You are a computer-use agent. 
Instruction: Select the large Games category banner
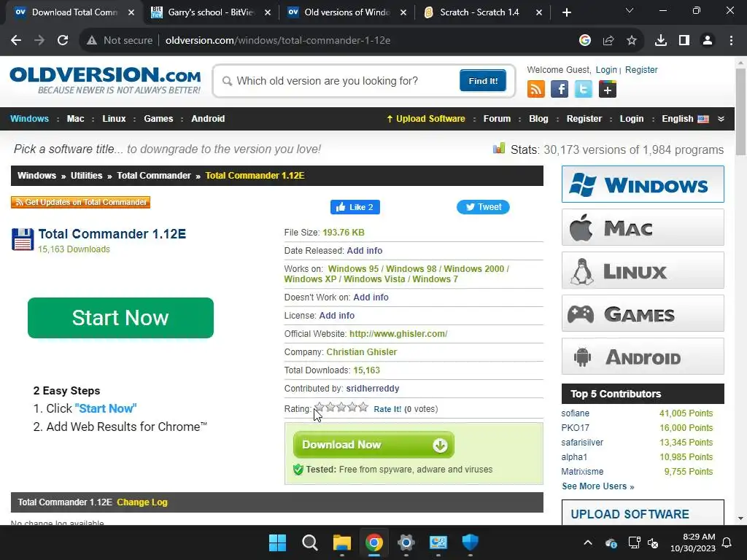[643, 314]
